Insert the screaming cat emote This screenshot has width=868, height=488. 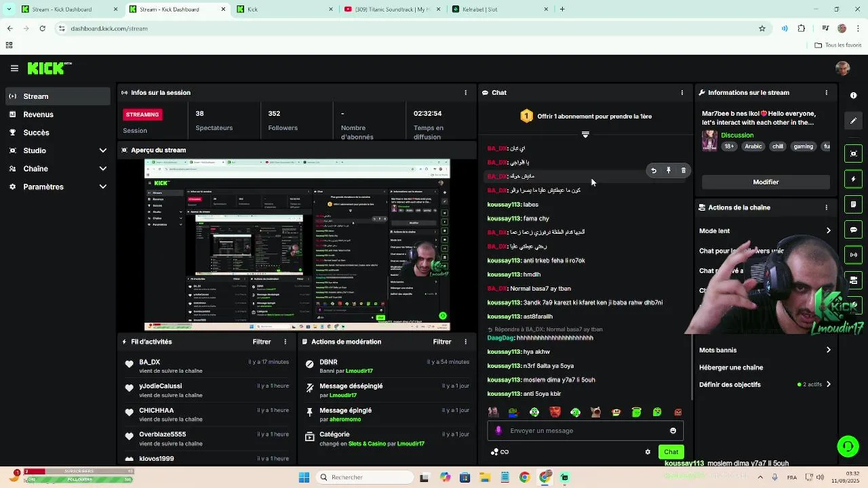click(x=595, y=412)
